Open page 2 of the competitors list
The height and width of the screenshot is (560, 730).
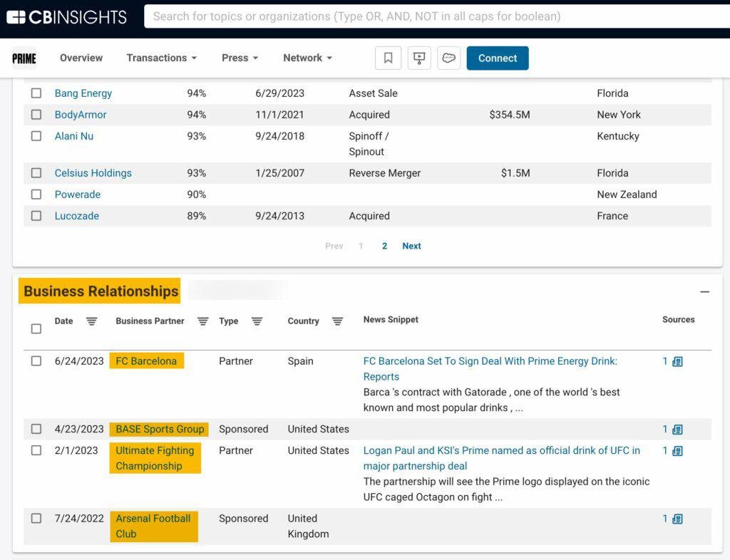[384, 246]
